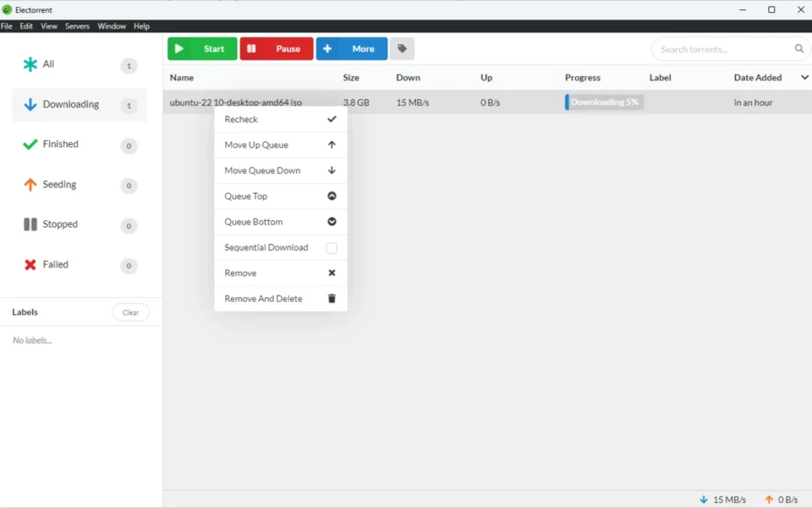
Task: Click the Electorrent app logo icon
Action: pos(7,10)
